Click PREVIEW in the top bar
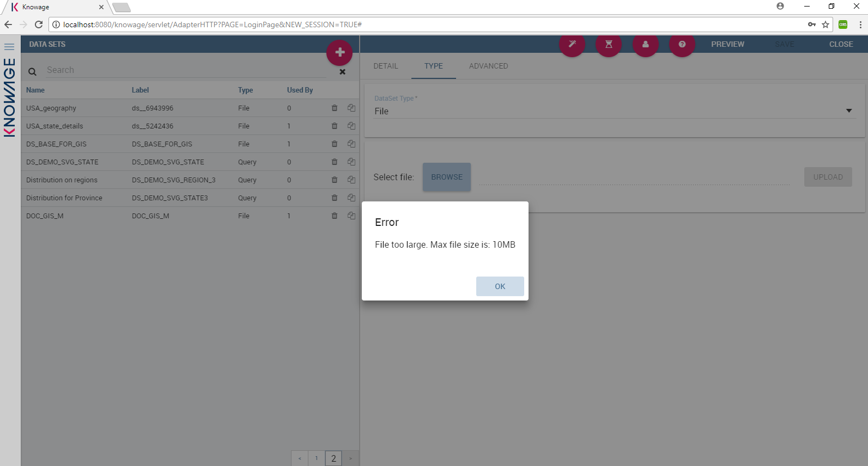This screenshot has width=868, height=466. click(x=727, y=44)
